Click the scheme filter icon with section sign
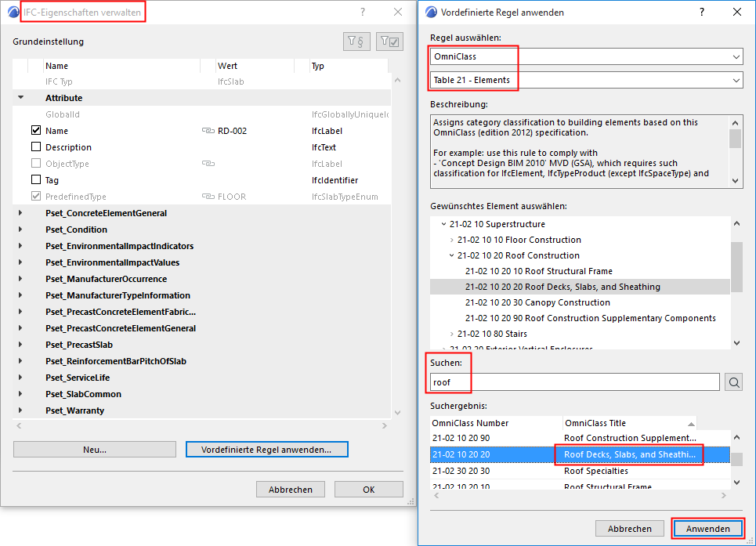 tap(356, 42)
